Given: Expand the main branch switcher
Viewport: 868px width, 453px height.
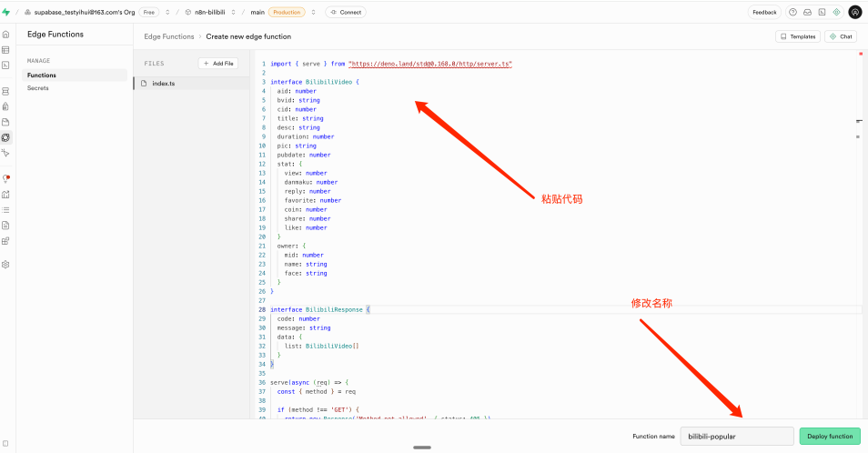Looking at the screenshot, I should [314, 13].
